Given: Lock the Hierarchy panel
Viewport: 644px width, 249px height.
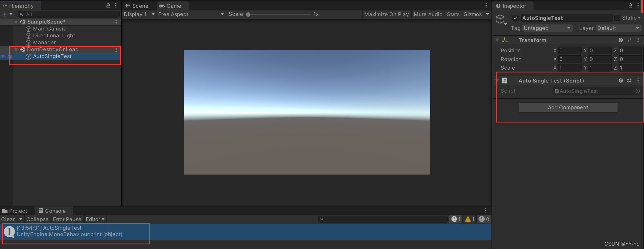Looking at the screenshot, I should [108, 5].
